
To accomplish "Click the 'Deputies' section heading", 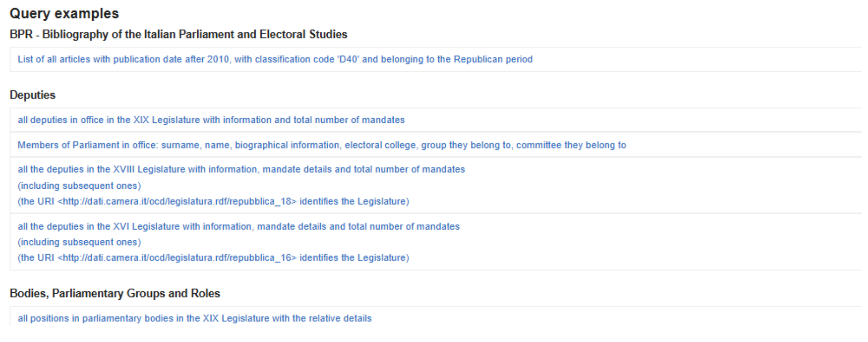I will pyautogui.click(x=32, y=95).
